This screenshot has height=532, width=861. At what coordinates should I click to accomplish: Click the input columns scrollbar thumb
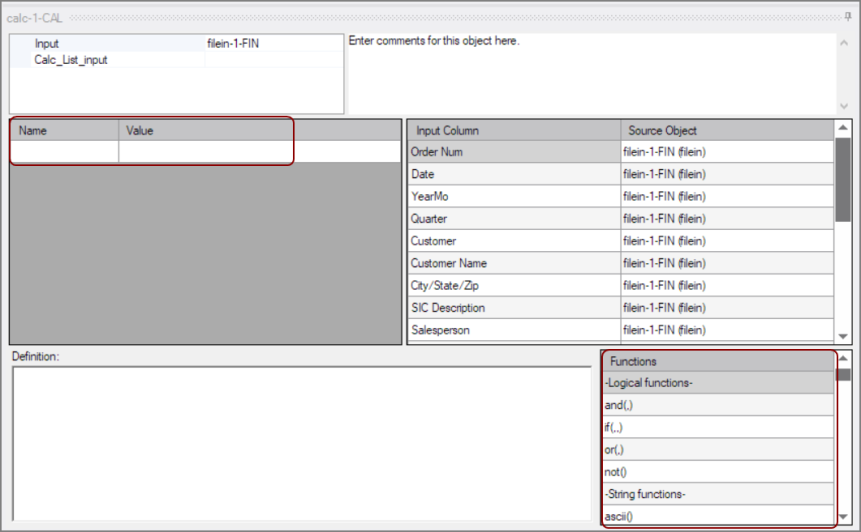pos(843,180)
